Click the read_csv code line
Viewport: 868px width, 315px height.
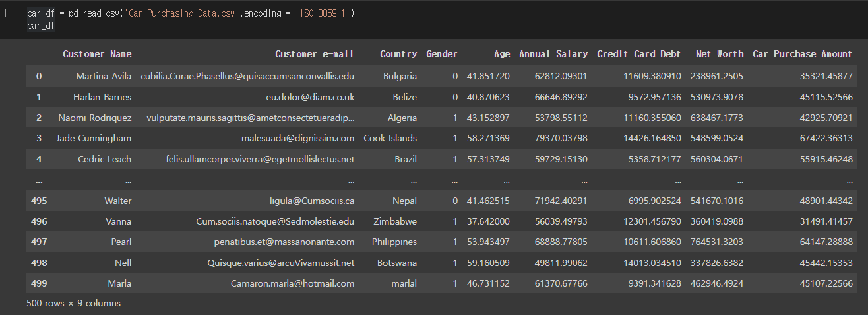point(191,13)
